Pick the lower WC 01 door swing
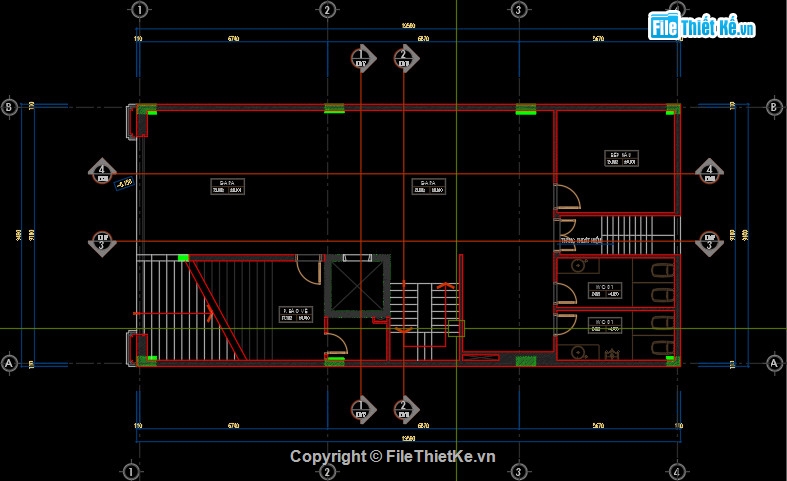The width and height of the screenshot is (787, 481). (566, 324)
